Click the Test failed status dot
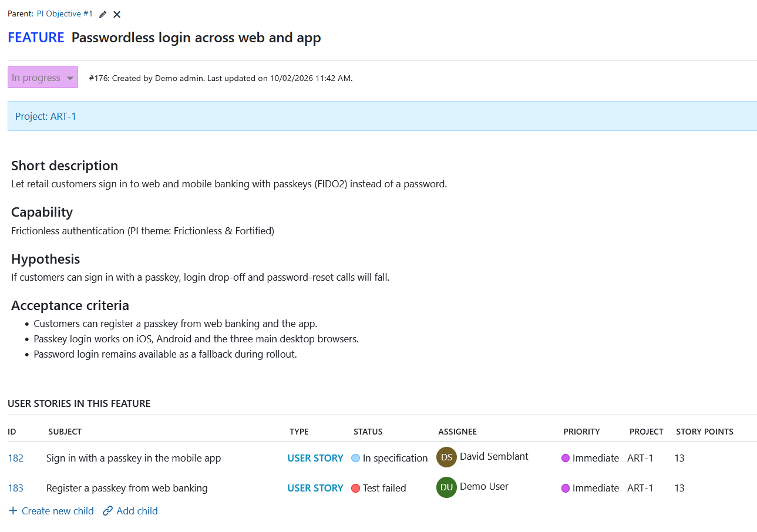The height and width of the screenshot is (532, 757). 355,488
